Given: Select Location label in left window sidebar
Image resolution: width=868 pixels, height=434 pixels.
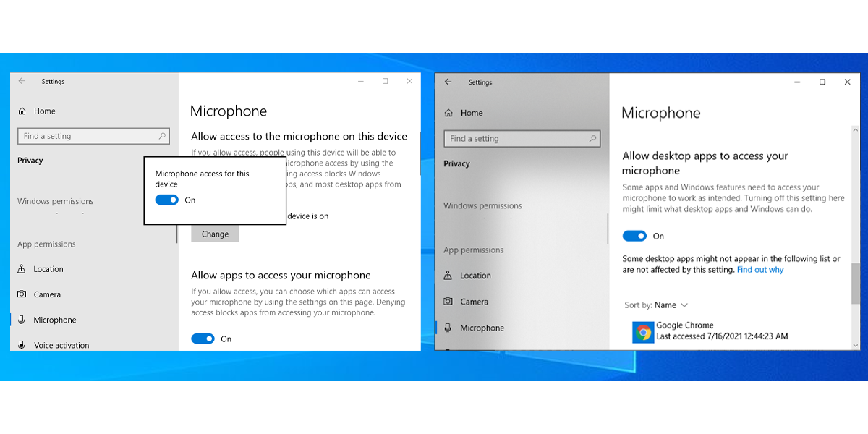Looking at the screenshot, I should click(48, 269).
